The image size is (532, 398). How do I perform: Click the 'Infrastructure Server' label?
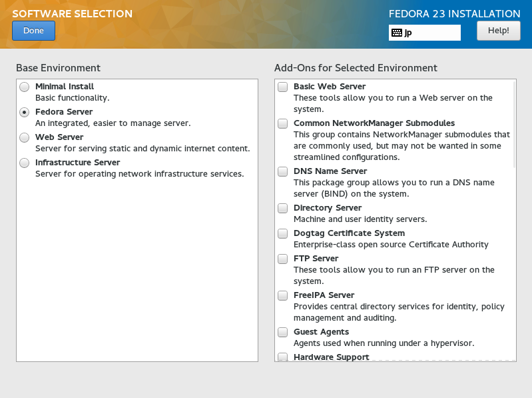coord(78,163)
